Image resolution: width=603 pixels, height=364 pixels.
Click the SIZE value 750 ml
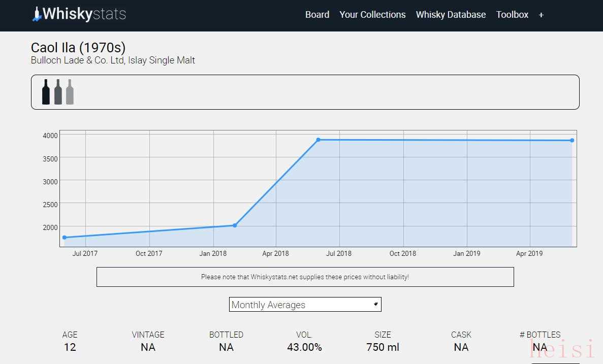pyautogui.click(x=383, y=347)
